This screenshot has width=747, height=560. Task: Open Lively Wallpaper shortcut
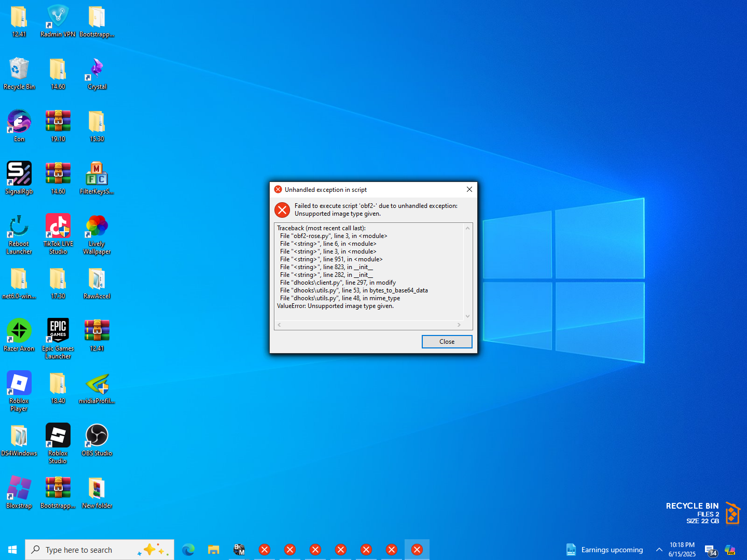97,227
